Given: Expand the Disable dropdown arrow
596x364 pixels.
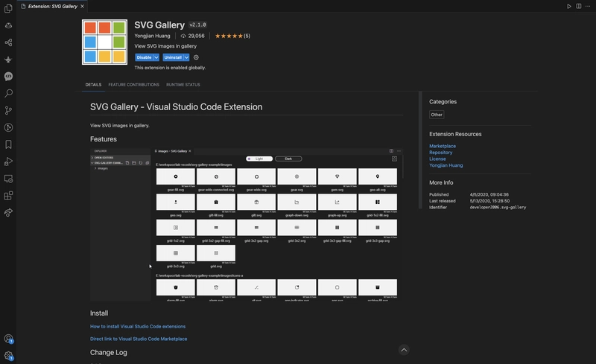Looking at the screenshot, I should tap(156, 57).
